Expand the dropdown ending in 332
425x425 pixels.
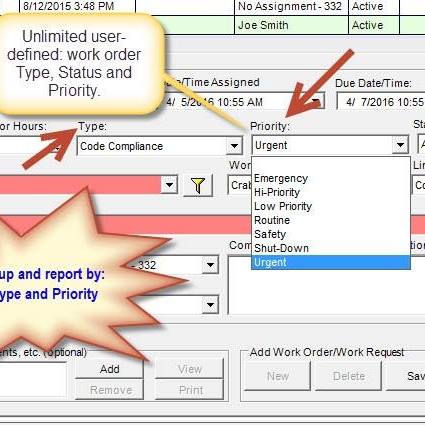pyautogui.click(x=210, y=265)
